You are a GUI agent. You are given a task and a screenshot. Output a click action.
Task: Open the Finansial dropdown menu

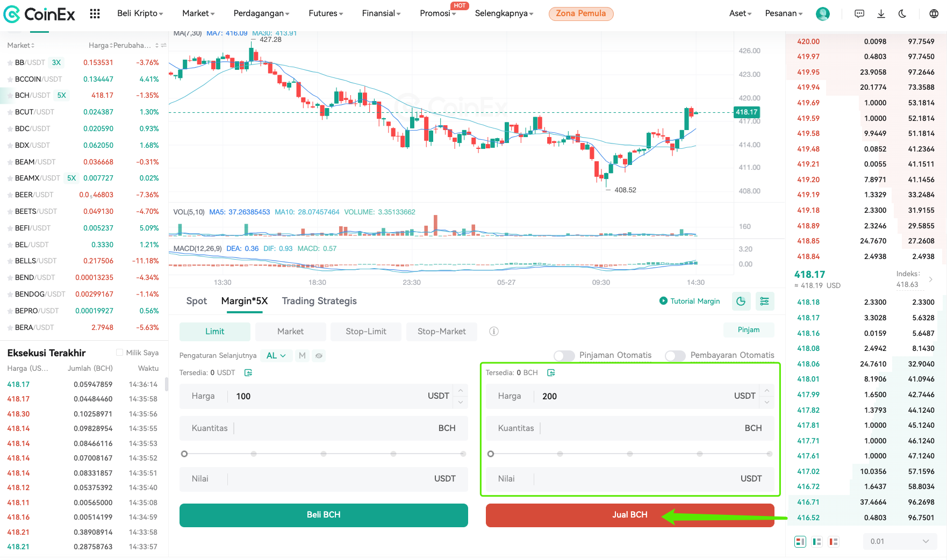(381, 13)
